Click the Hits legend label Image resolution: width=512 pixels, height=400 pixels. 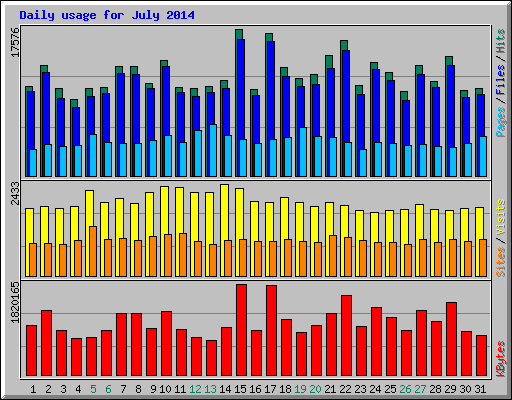[x=501, y=41]
